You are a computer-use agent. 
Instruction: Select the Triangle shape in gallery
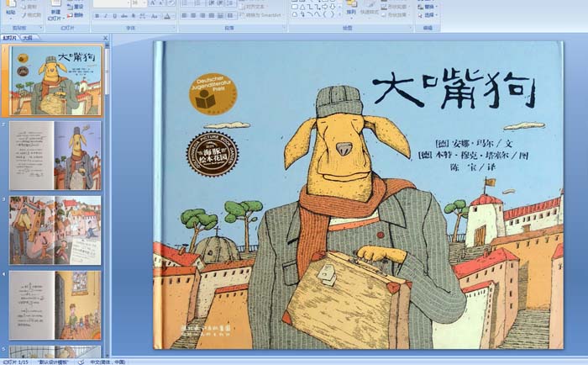click(302, 7)
